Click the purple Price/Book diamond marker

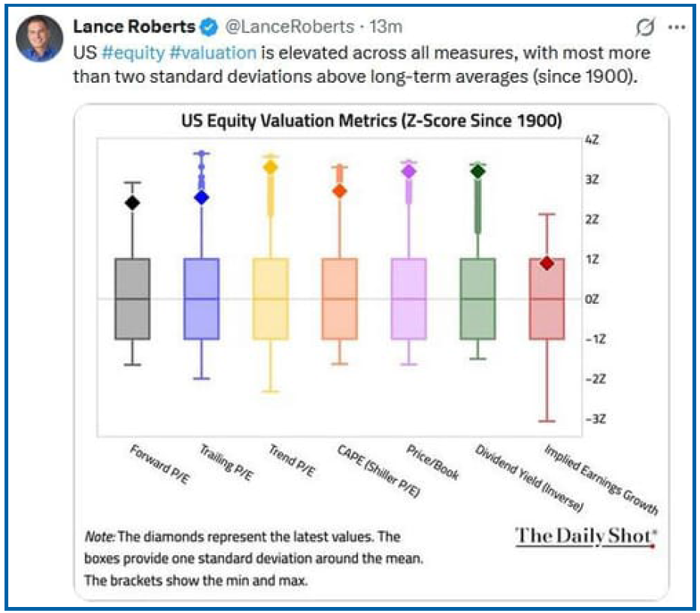[x=409, y=171]
